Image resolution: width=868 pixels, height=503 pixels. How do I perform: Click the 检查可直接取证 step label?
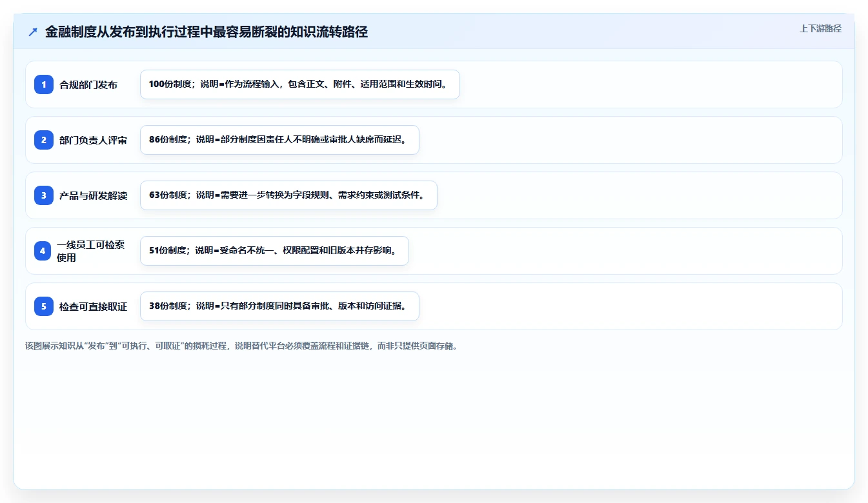[94, 306]
